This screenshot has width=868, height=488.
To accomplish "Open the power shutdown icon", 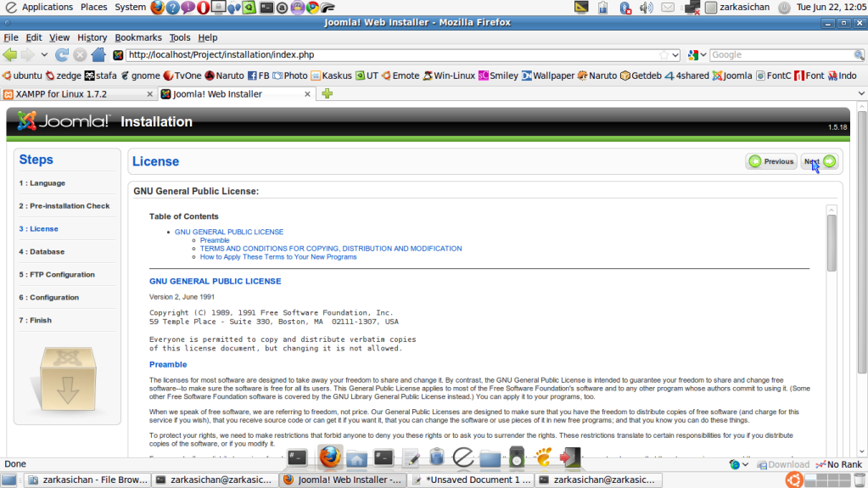I will coord(784,7).
